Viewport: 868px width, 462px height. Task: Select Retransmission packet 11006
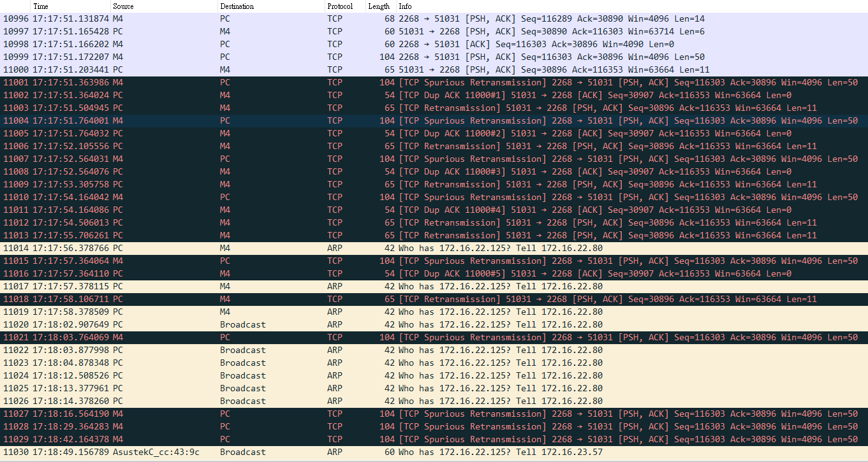point(434,147)
